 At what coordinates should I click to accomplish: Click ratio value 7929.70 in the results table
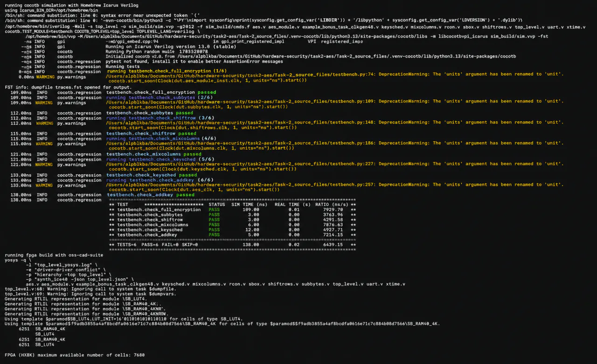[x=333, y=210]
